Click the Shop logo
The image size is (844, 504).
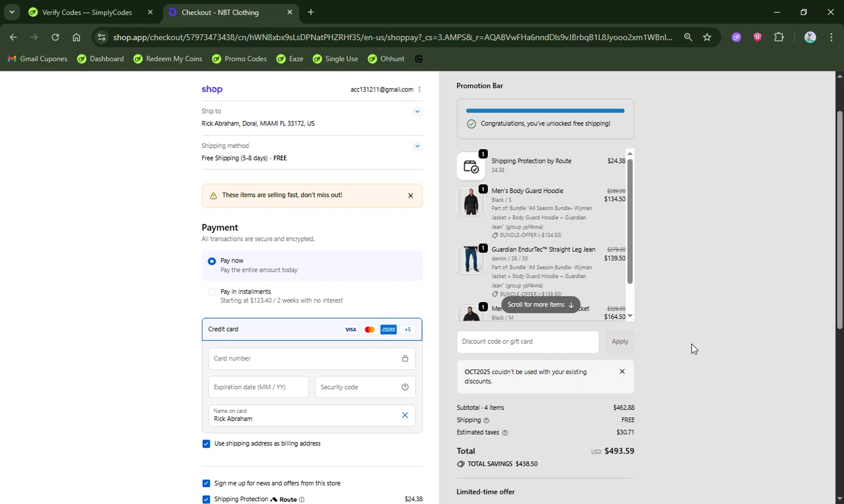click(212, 89)
